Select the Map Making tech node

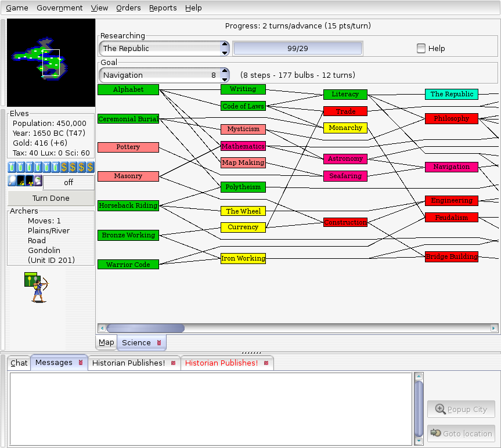point(243,162)
